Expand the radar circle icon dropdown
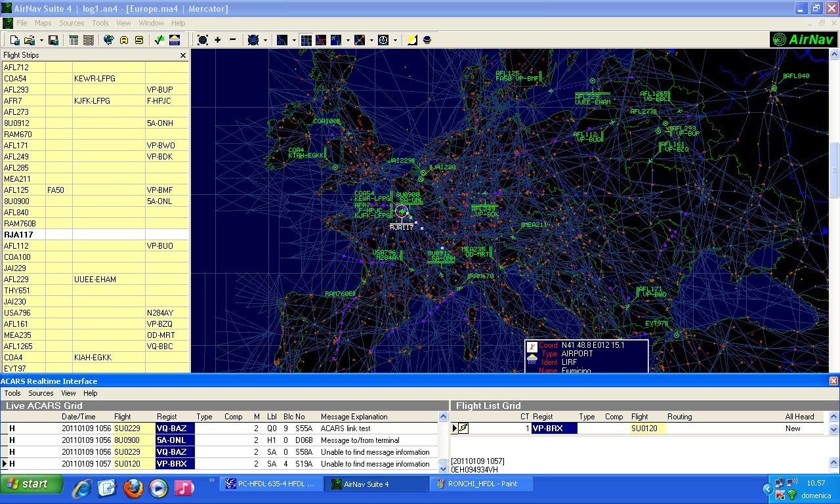Viewport: 840px width, 504px height. (x=395, y=40)
